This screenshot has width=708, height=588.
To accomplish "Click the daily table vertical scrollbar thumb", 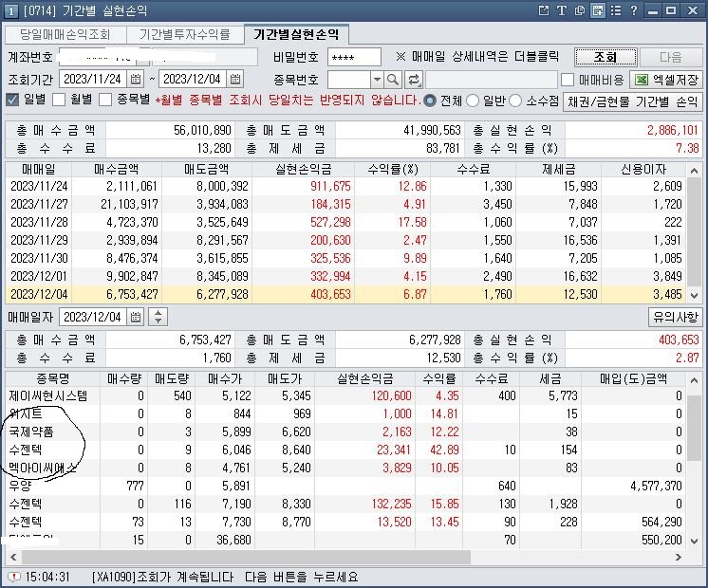I will click(694, 231).
